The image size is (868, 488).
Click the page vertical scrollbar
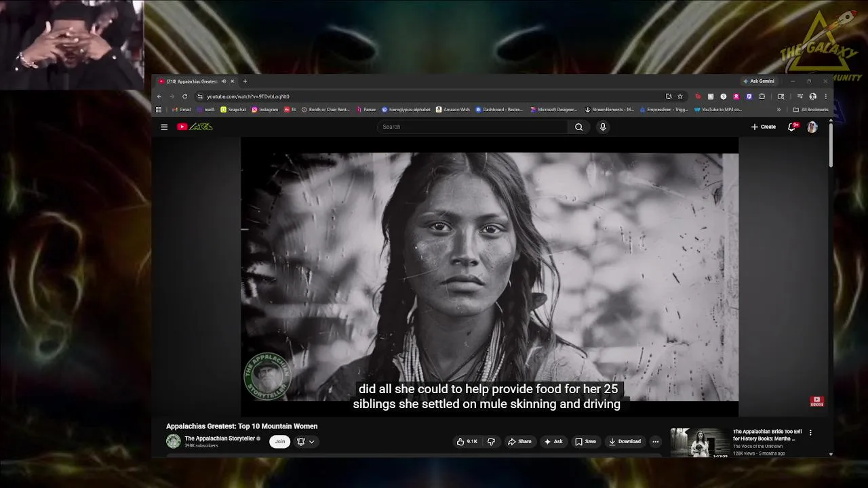(x=831, y=146)
